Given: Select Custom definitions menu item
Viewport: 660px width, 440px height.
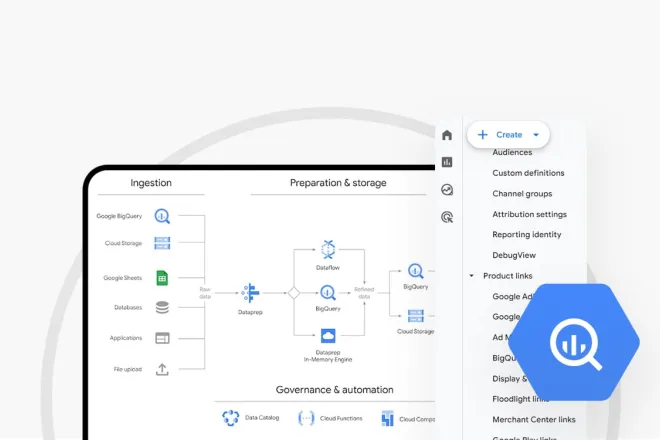Looking at the screenshot, I should coord(528,173).
